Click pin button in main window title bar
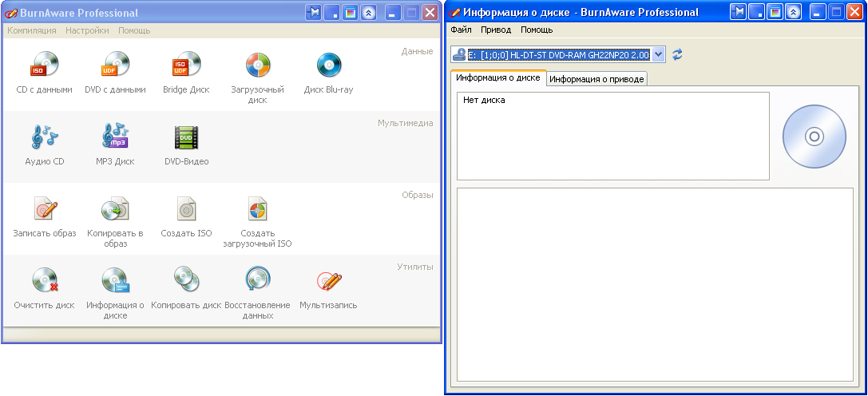Viewport: 868px width, 396px height. (x=313, y=13)
